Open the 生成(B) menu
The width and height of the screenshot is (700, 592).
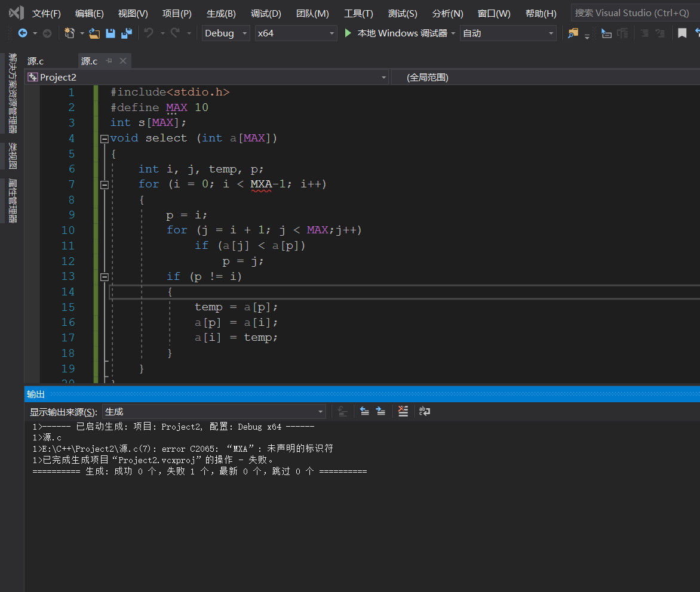click(221, 13)
